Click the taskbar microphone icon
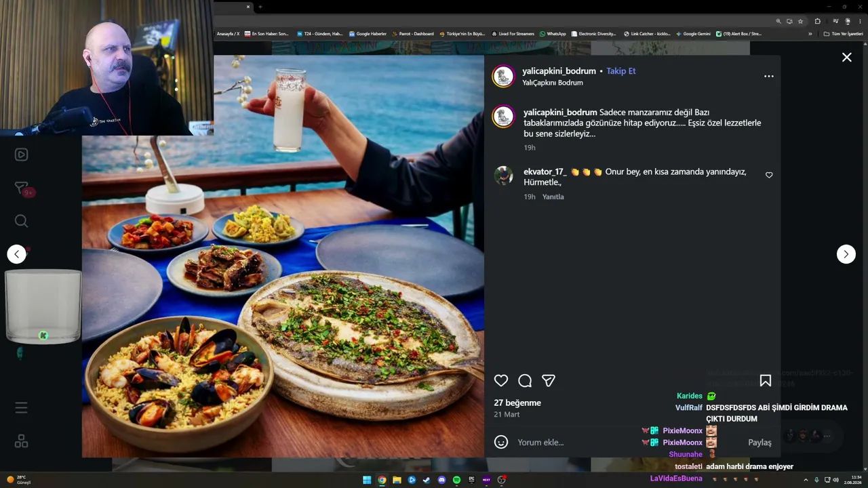This screenshot has width=868, height=488. tap(816, 480)
